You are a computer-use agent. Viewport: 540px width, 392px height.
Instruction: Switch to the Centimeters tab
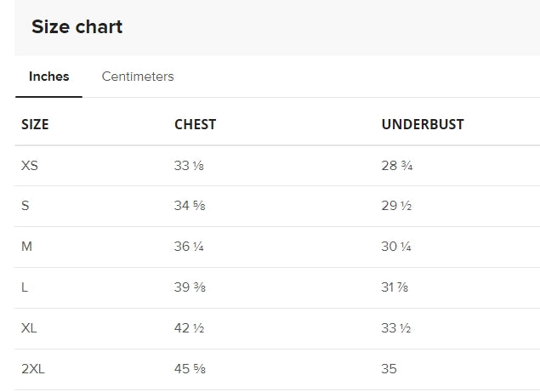click(x=138, y=77)
